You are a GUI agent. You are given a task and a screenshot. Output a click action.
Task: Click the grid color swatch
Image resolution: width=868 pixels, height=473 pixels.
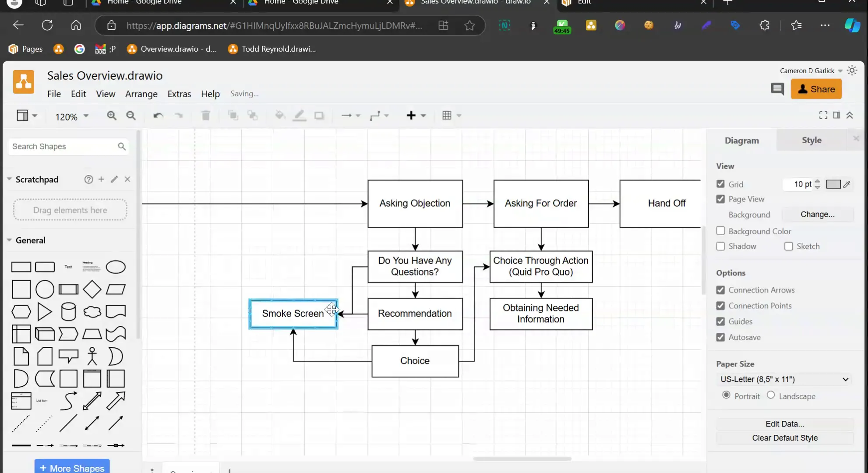833,184
